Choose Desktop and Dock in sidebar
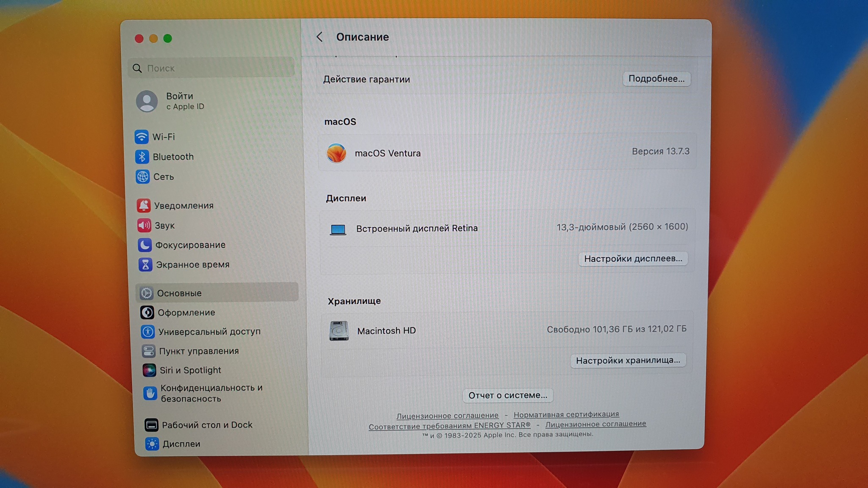This screenshot has width=868, height=488. [207, 425]
